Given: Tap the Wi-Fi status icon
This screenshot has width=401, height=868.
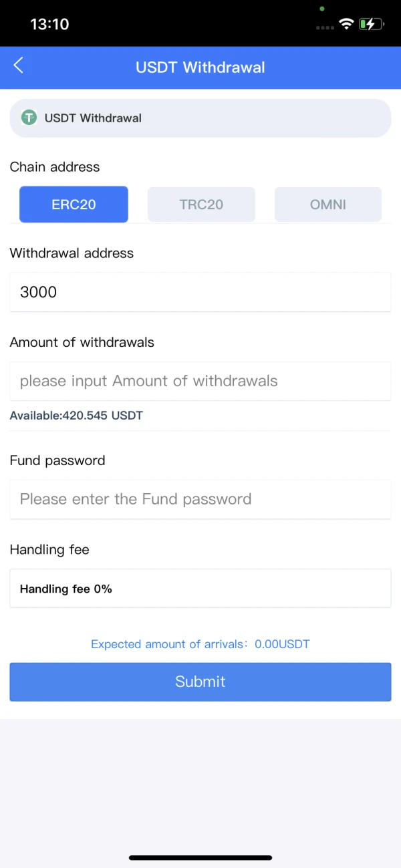Looking at the screenshot, I should [346, 24].
